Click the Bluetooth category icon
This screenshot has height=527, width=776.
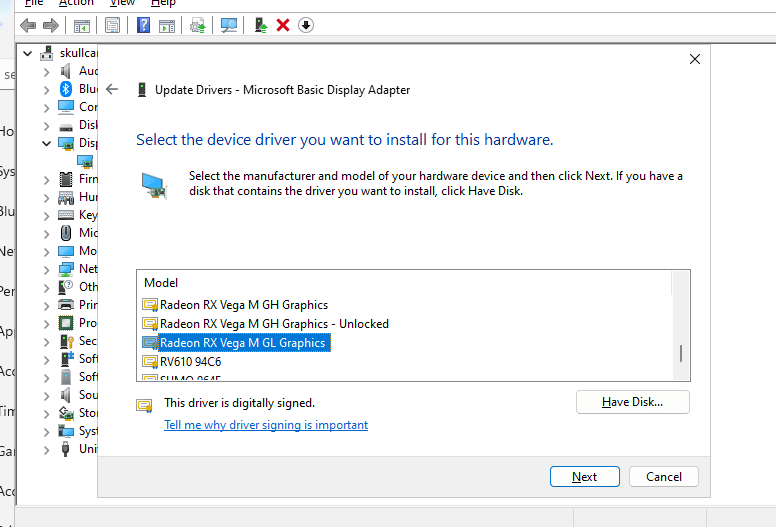tap(66, 89)
